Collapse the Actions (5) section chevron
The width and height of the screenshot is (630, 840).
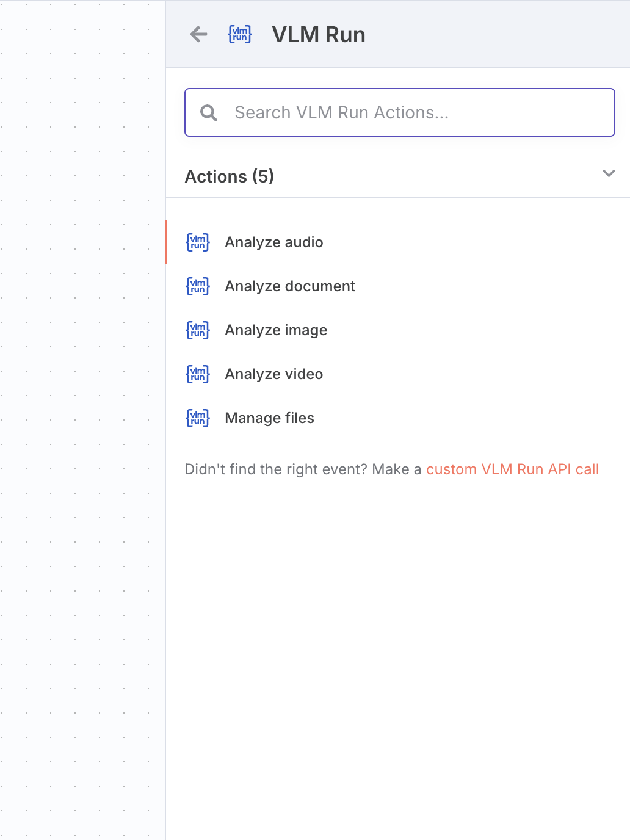point(609,173)
